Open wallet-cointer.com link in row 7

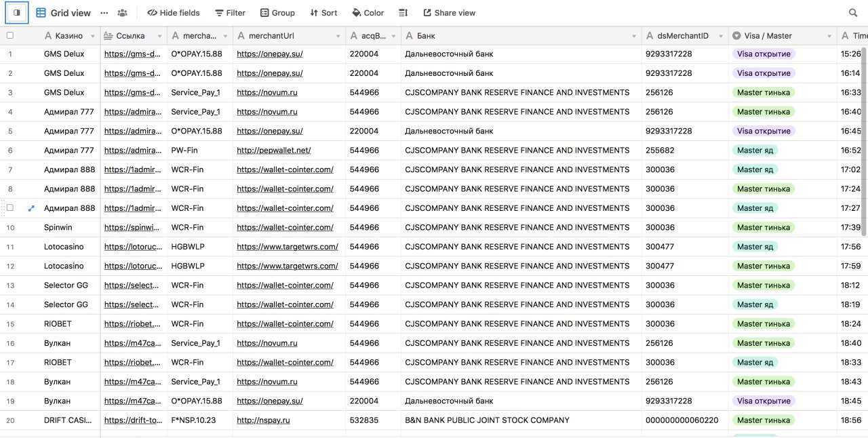coord(285,170)
